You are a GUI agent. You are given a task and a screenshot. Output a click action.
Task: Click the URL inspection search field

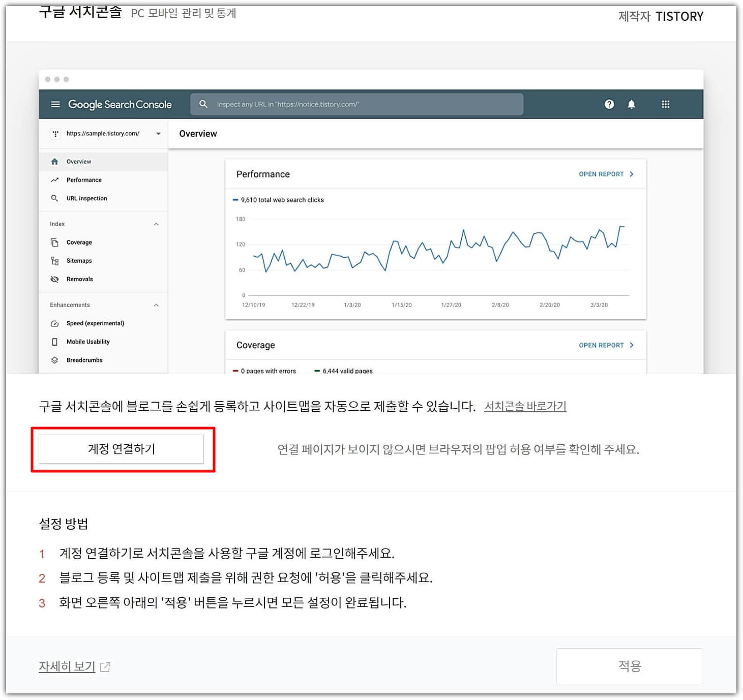coord(356,104)
